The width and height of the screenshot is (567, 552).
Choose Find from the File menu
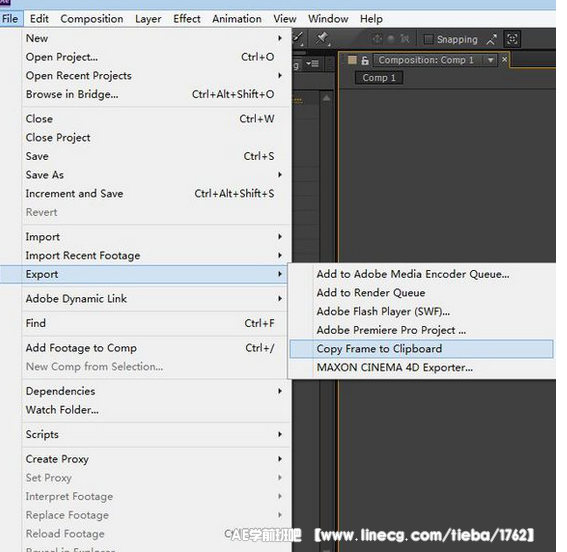tap(155, 323)
